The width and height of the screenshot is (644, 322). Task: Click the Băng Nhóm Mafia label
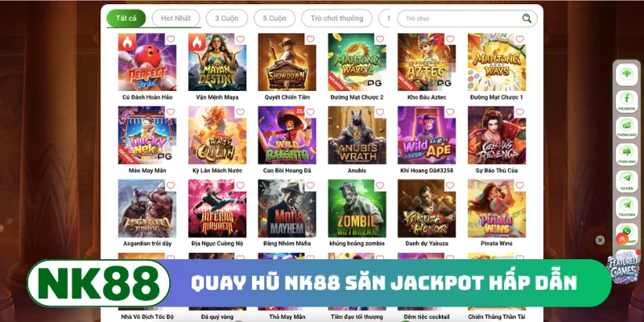(x=287, y=244)
